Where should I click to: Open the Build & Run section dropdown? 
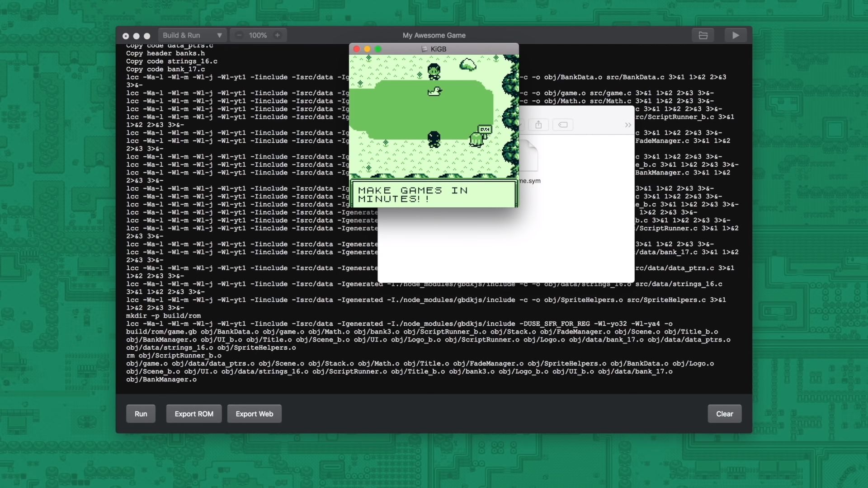click(192, 35)
